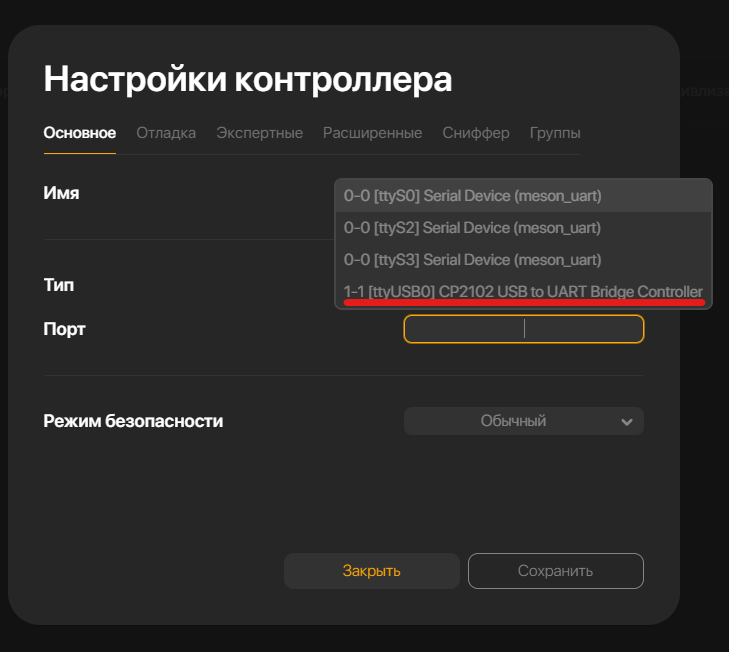Open the Основное tab
Screen dimensions: 729x652
pos(80,133)
